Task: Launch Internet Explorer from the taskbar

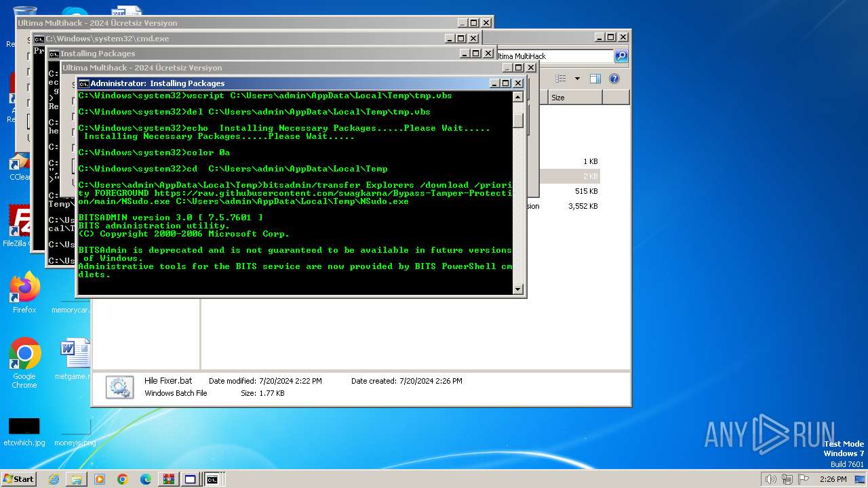Action: pos(54,479)
